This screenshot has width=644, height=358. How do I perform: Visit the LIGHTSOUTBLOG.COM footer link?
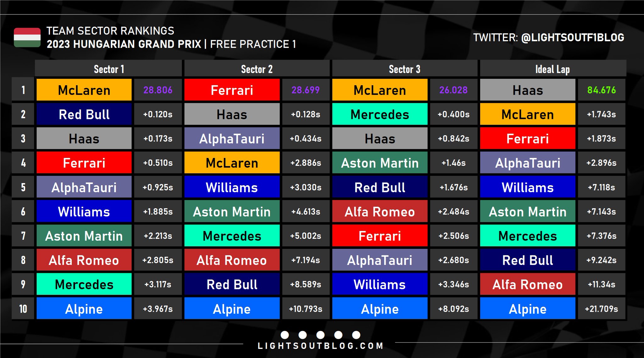[x=320, y=346]
